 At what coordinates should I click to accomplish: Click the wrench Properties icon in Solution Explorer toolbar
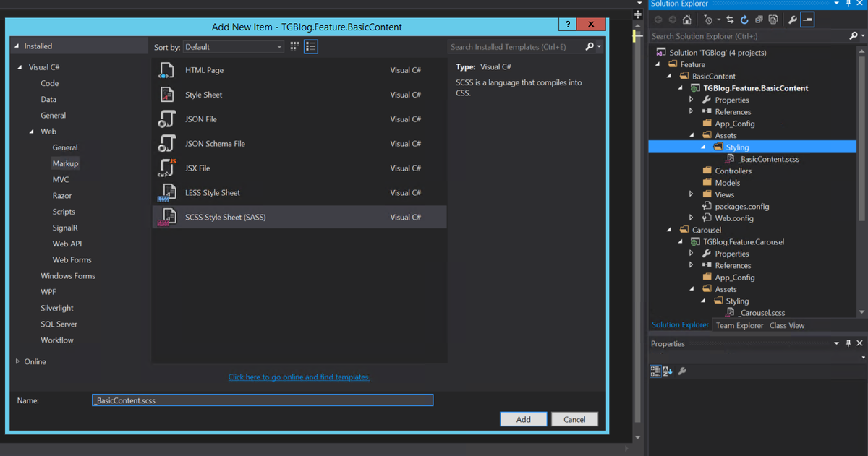tap(793, 20)
